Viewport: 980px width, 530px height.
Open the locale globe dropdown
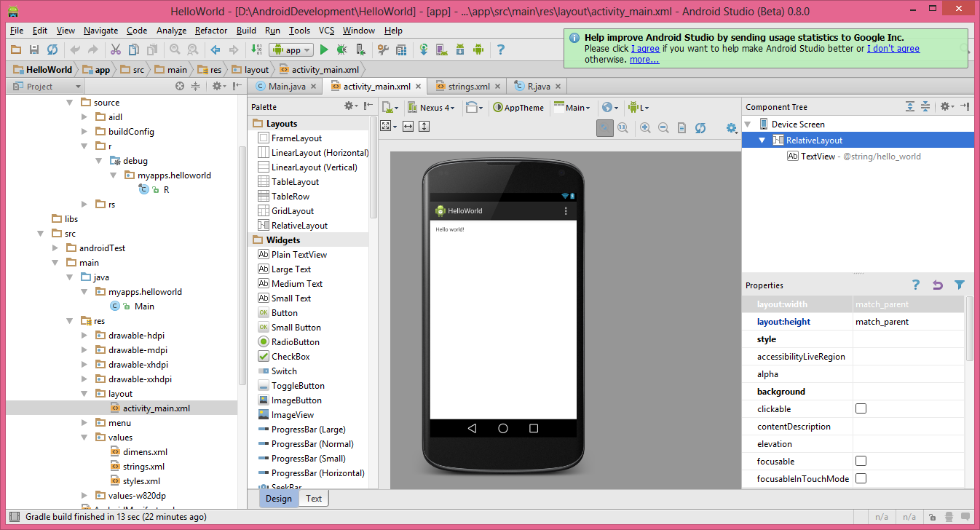coord(610,107)
